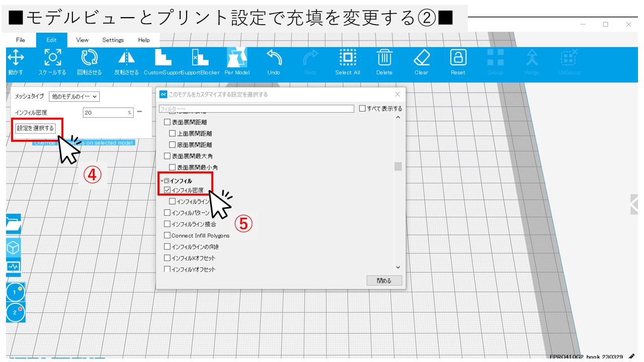
Task: Open the File menu
Action: tap(21, 40)
